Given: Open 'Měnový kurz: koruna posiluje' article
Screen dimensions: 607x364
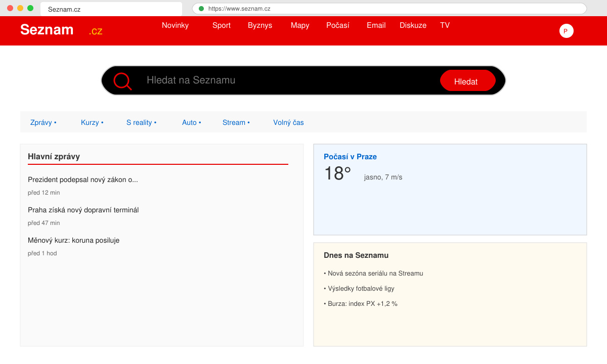Looking at the screenshot, I should (x=73, y=240).
